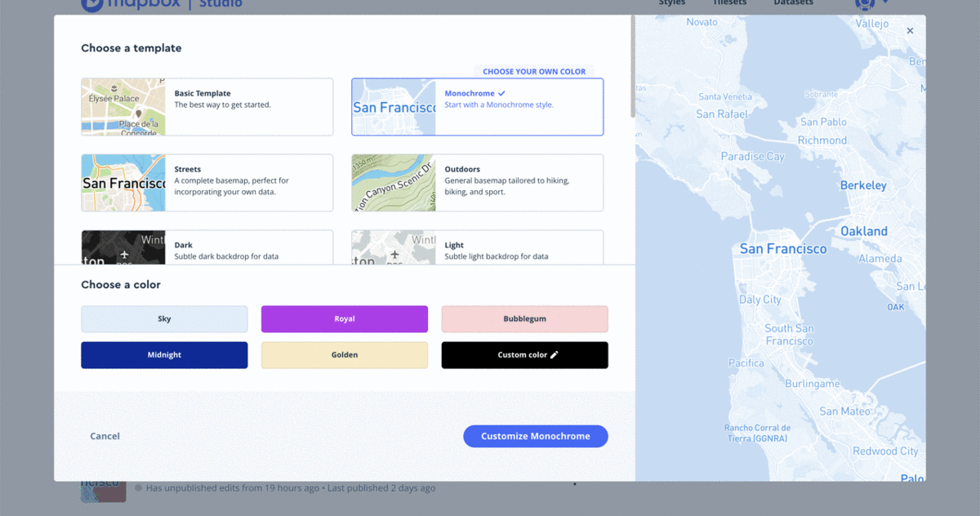
Task: Open the Styles menu
Action: pos(671,3)
